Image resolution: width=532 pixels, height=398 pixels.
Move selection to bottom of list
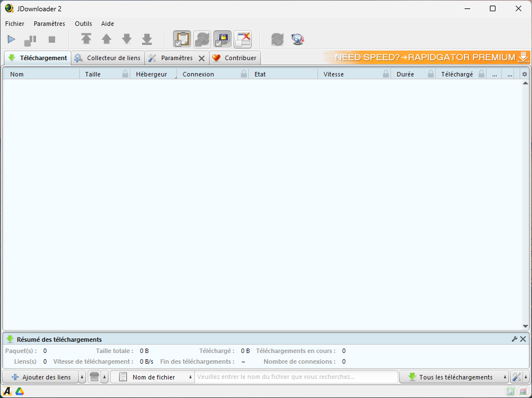click(x=147, y=39)
